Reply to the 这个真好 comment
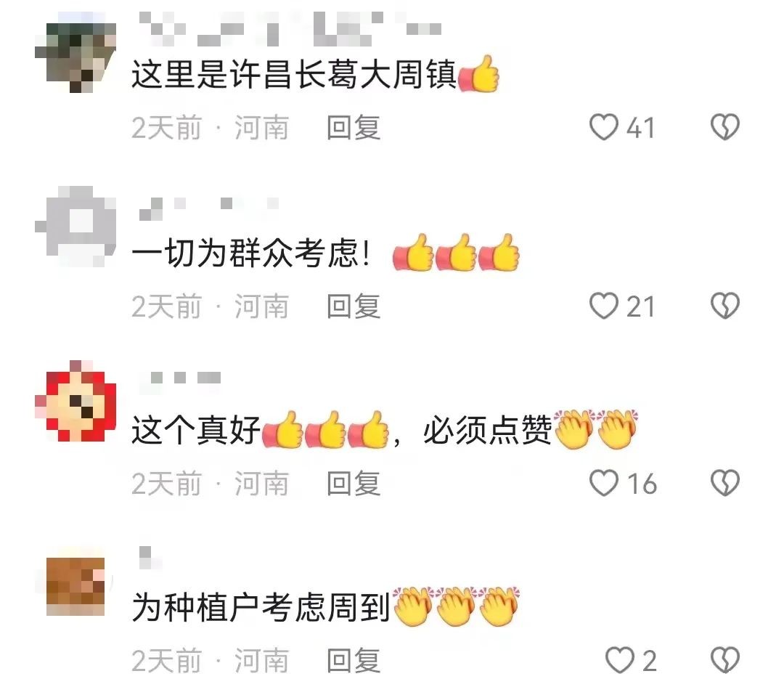The height and width of the screenshot is (687, 784). point(354,484)
